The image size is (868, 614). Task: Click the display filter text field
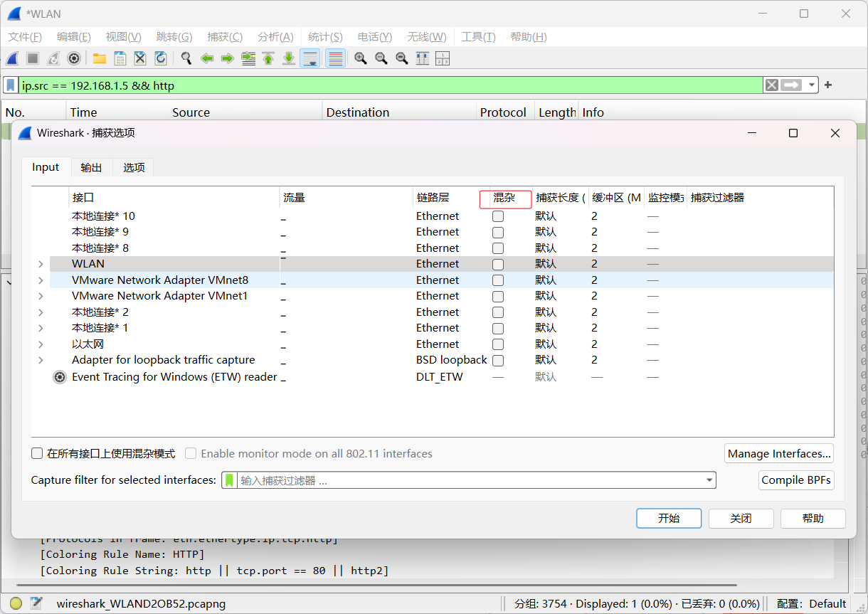(390, 85)
